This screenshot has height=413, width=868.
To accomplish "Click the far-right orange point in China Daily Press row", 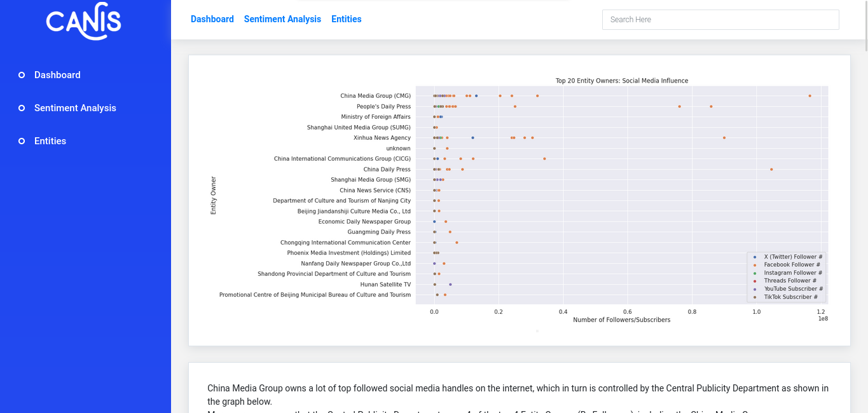I will point(771,169).
